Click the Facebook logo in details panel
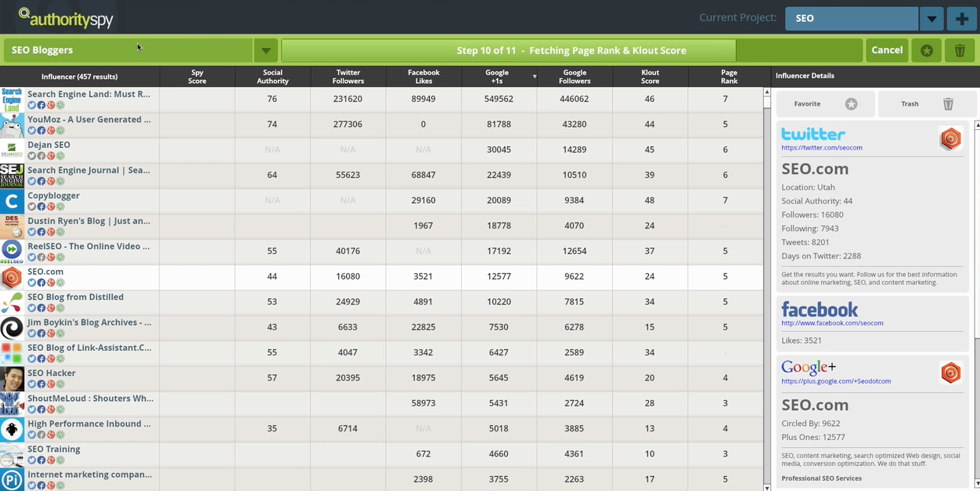Image resolution: width=980 pixels, height=491 pixels. (820, 309)
